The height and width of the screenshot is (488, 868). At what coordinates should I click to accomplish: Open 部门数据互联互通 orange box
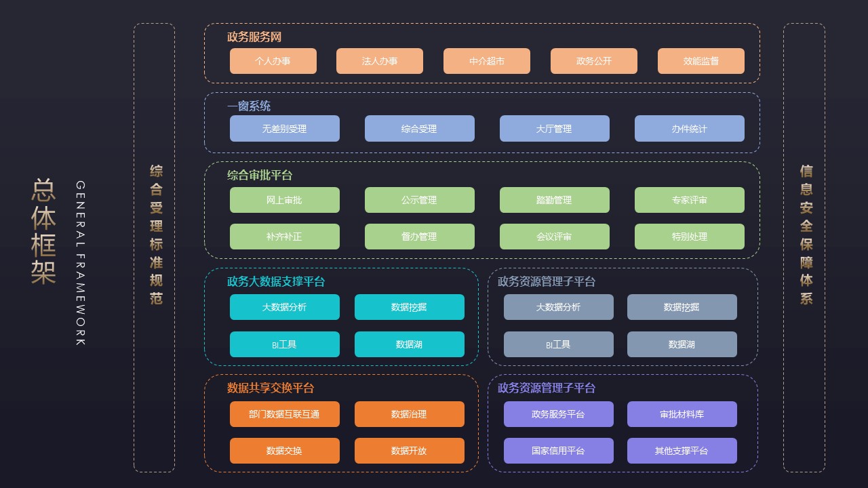(x=284, y=414)
